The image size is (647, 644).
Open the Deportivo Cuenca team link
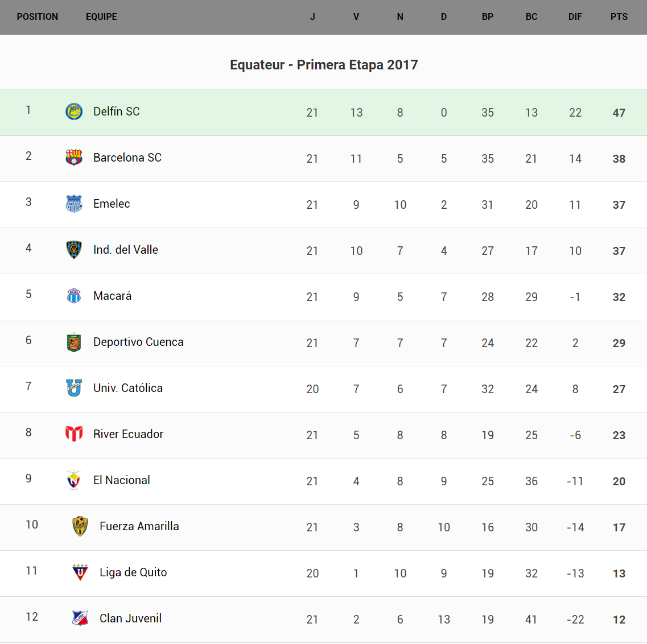click(x=138, y=342)
